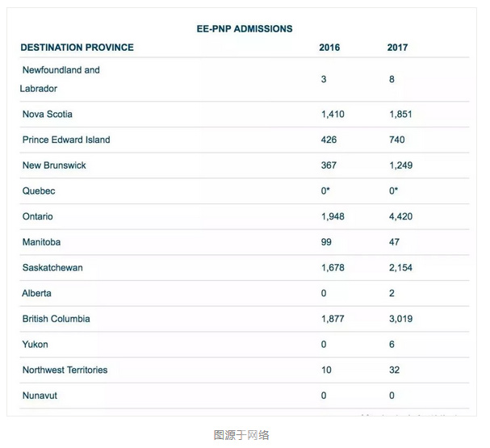
Task: Select the Ontario row label
Action: tap(37, 217)
